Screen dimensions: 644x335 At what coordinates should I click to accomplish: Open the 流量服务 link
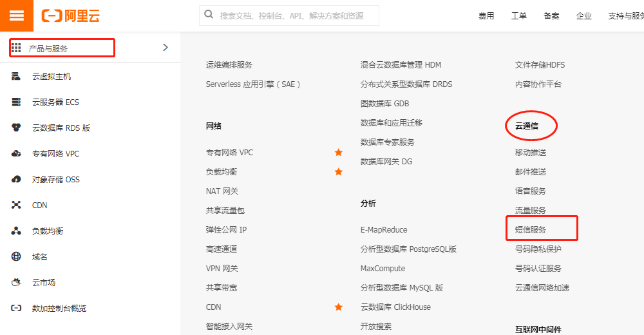click(531, 211)
